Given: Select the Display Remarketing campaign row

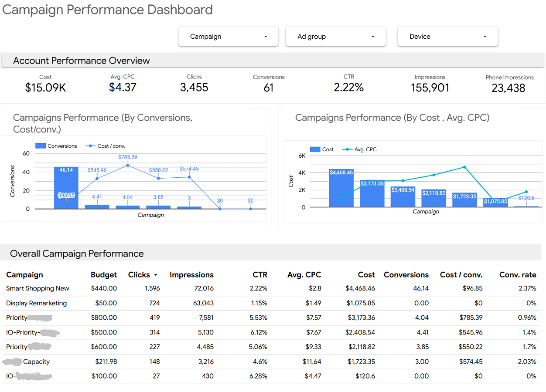Looking at the screenshot, I should [36, 303].
